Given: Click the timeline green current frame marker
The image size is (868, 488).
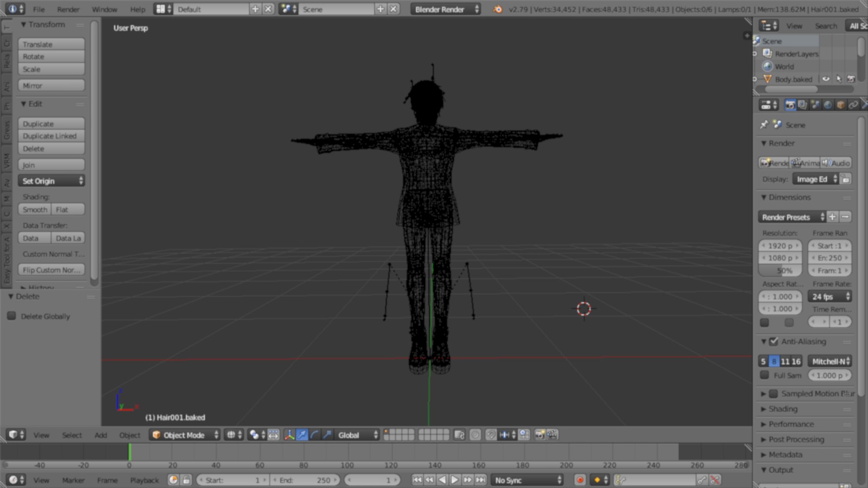Looking at the screenshot, I should [130, 452].
